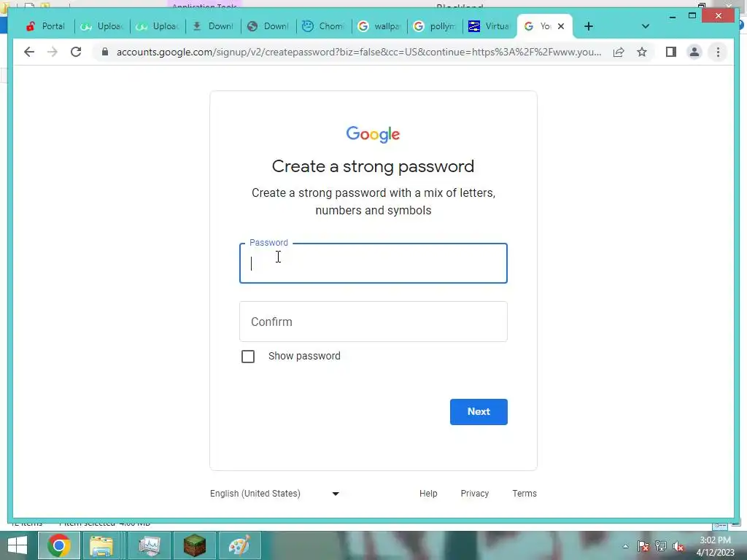The width and height of the screenshot is (747, 560).
Task: Open the Windows Start button
Action: tap(18, 545)
